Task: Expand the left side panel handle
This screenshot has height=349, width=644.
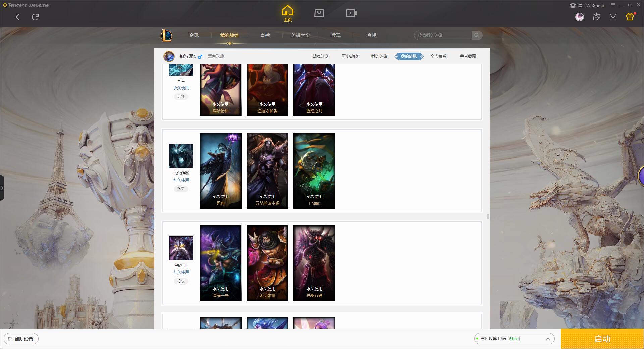Action: point(2,188)
